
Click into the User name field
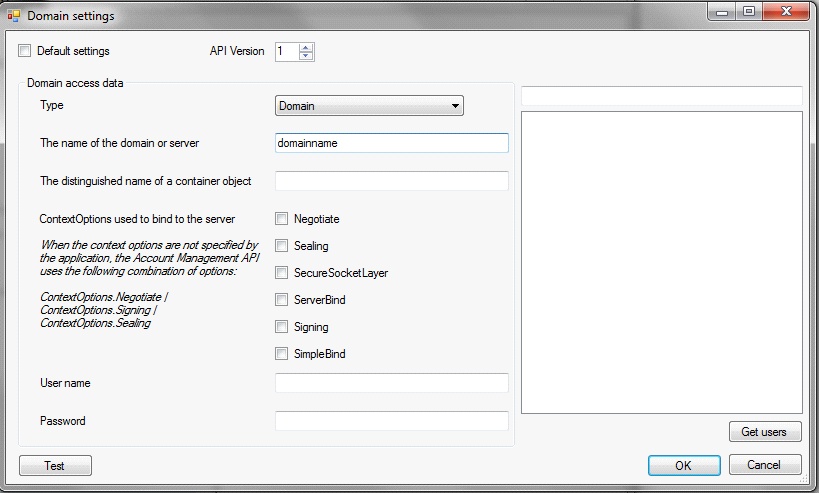coord(392,383)
